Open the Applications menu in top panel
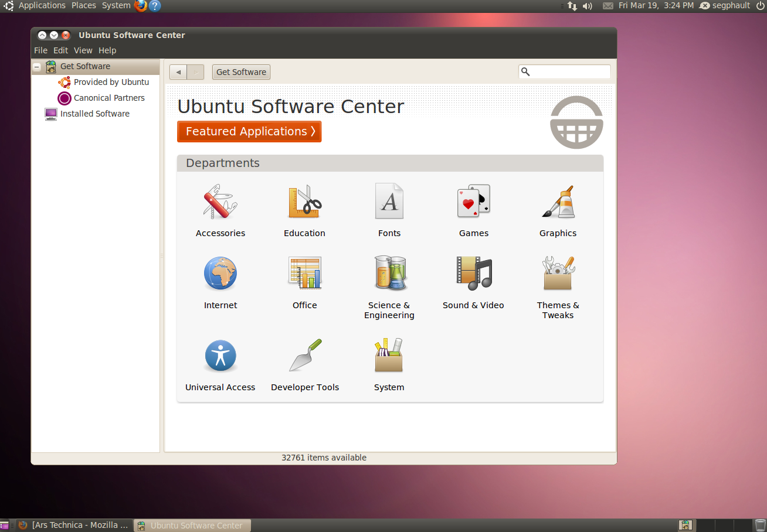 point(42,5)
